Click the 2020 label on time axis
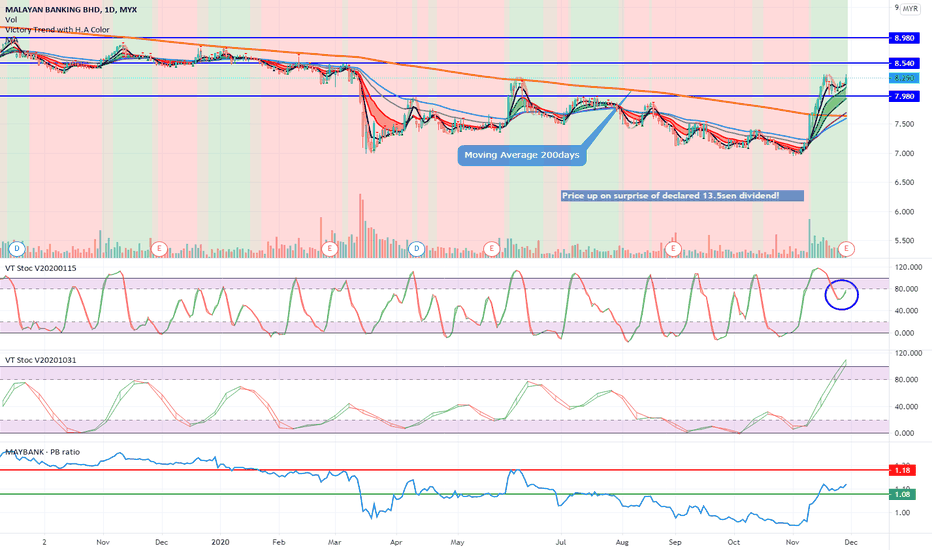932x550 pixels. coord(220,542)
